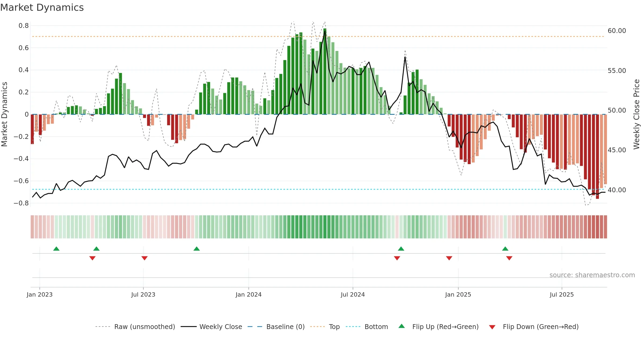
Task: Click the Market Dynamics chart title
Action: point(42,8)
